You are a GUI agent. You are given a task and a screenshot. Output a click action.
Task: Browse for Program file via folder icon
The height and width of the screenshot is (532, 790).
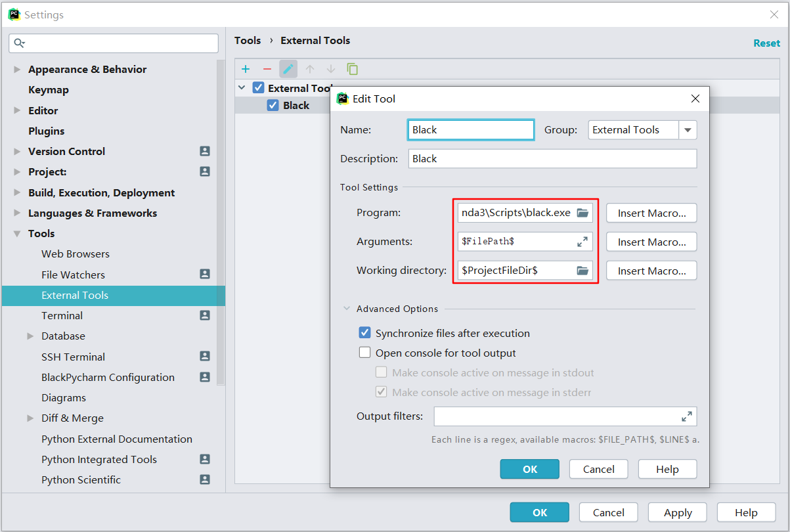(x=582, y=213)
